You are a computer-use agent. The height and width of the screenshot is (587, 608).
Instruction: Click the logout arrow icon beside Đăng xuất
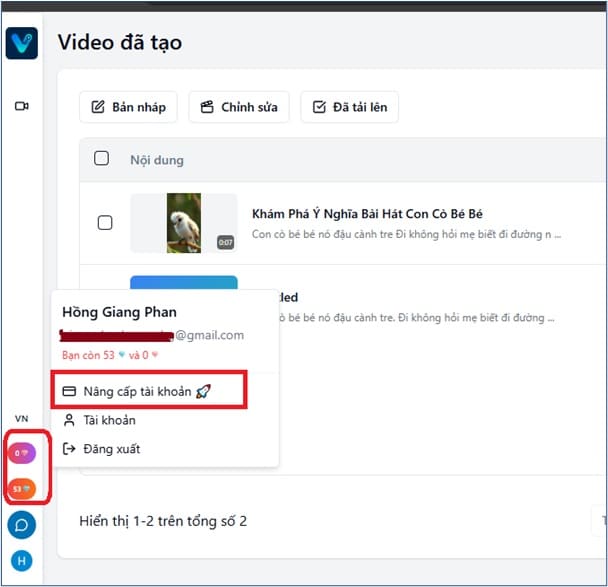[69, 449]
